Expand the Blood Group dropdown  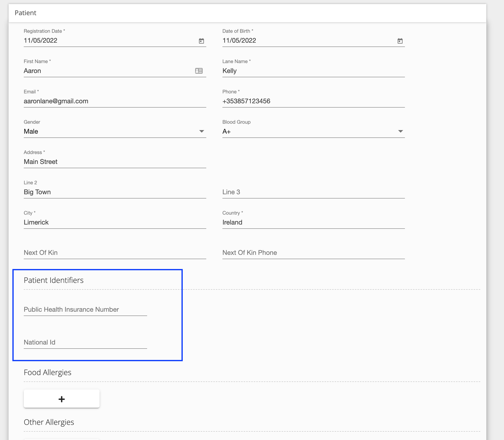(x=400, y=132)
